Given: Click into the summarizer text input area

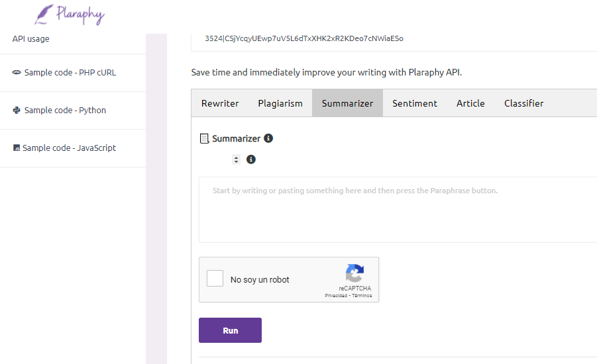Looking at the screenshot, I should [x=398, y=210].
